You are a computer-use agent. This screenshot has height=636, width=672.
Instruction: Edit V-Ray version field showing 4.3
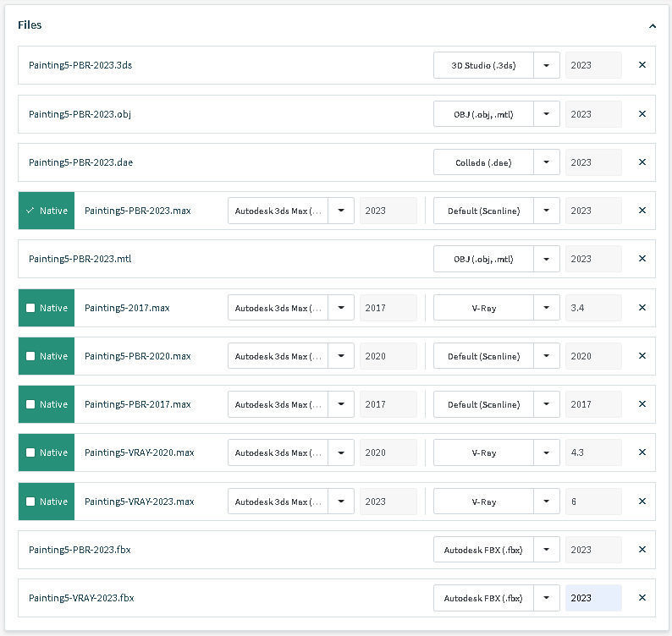tap(593, 452)
